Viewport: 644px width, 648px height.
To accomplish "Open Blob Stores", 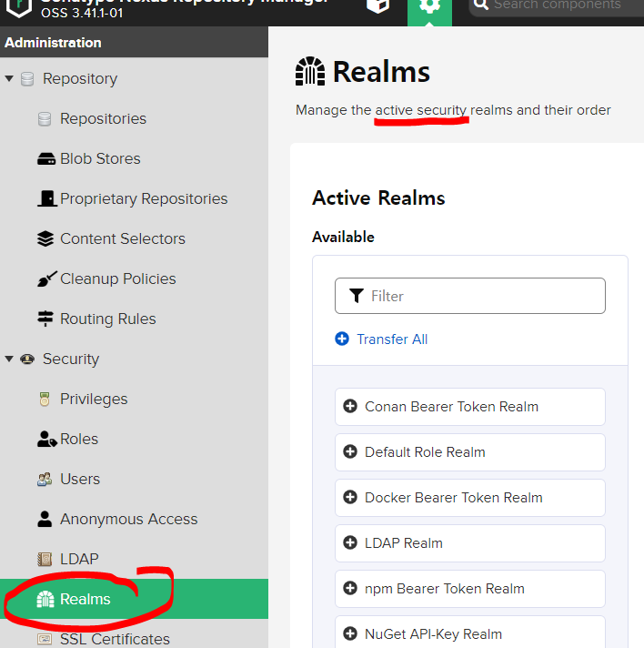I will pos(100,158).
